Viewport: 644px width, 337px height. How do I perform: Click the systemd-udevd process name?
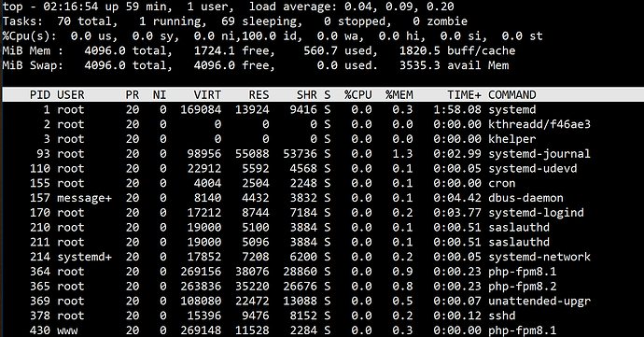[533, 168]
